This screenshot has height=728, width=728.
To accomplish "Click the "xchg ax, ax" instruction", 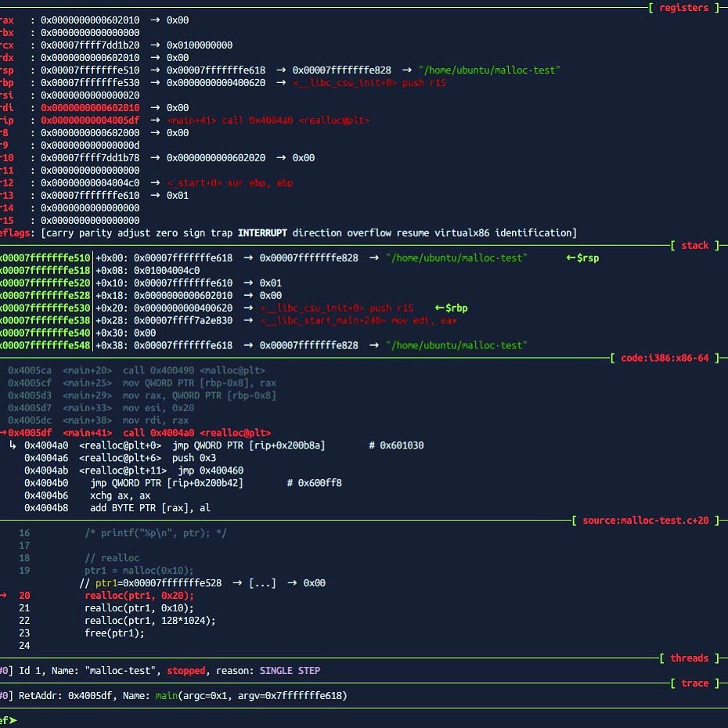I will pos(120,496).
